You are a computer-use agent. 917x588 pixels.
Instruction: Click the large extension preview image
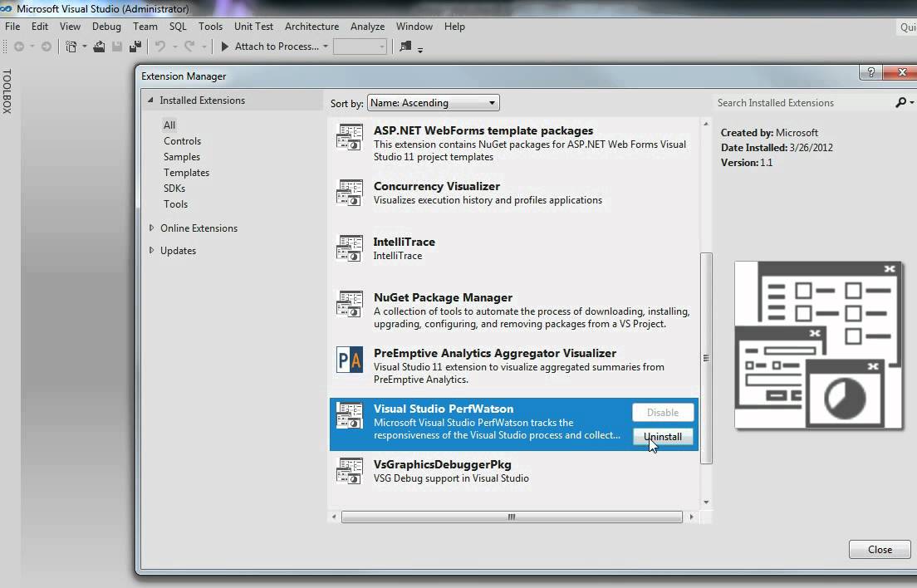tap(819, 345)
